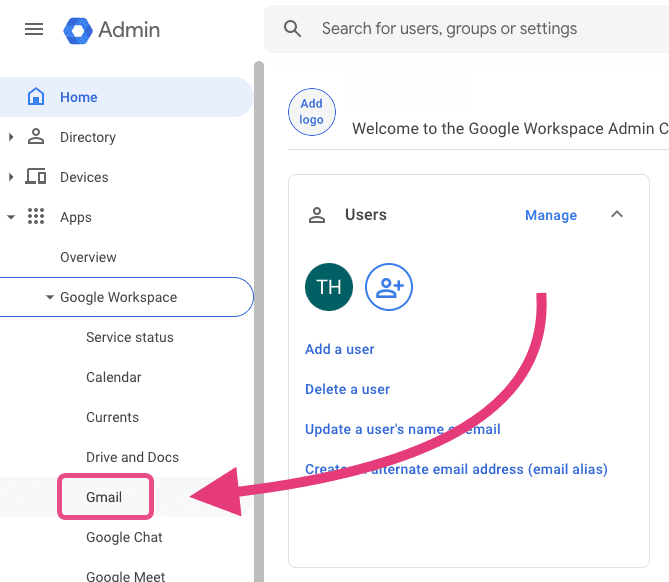Expand the Directory section arrow
This screenshot has width=669, height=582.
[11, 137]
